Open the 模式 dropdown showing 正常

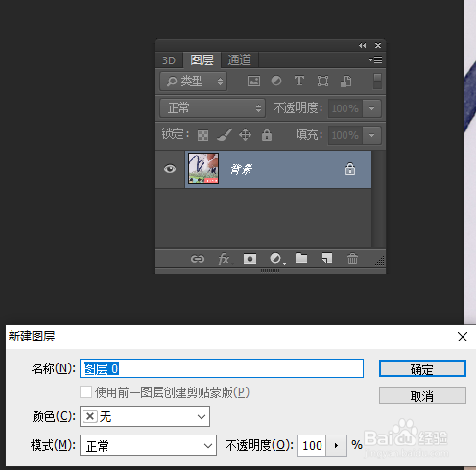[148, 445]
